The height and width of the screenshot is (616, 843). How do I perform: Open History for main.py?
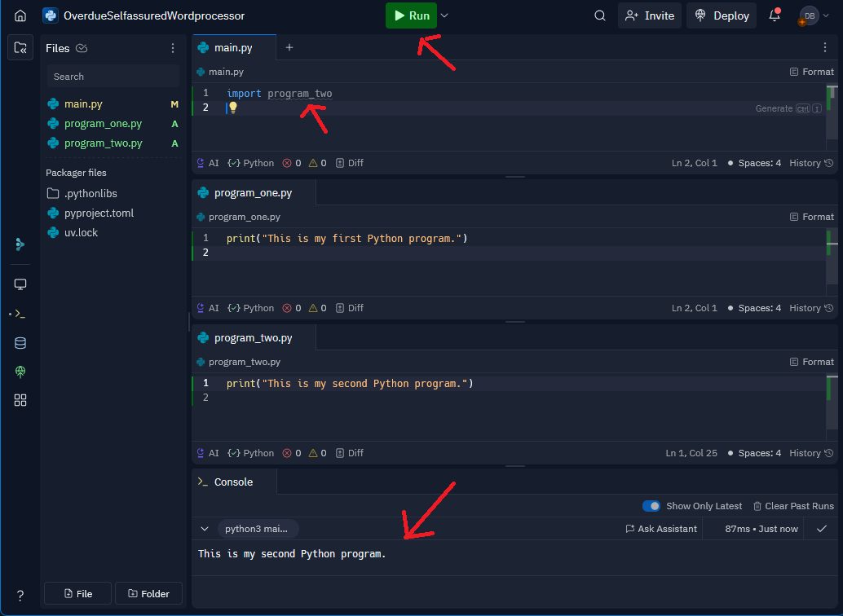coord(811,163)
